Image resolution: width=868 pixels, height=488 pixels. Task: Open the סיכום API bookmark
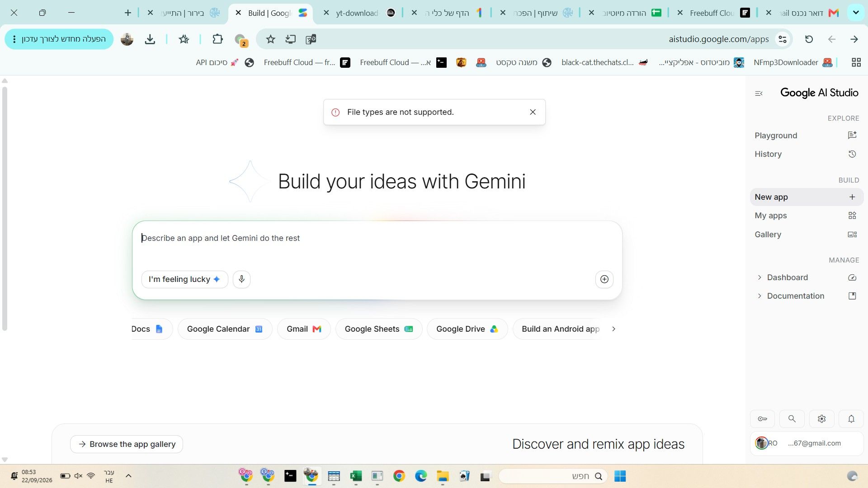(225, 62)
